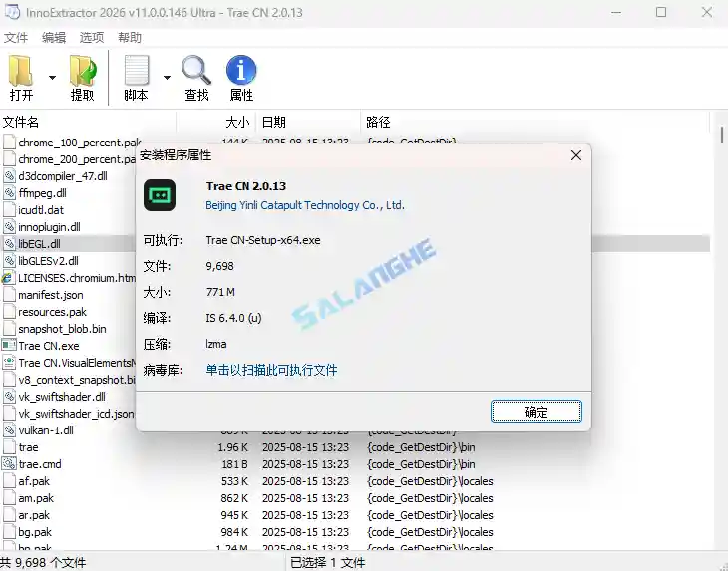Open the 帮助 menu
Screen dimensions: 728x571
(130, 38)
